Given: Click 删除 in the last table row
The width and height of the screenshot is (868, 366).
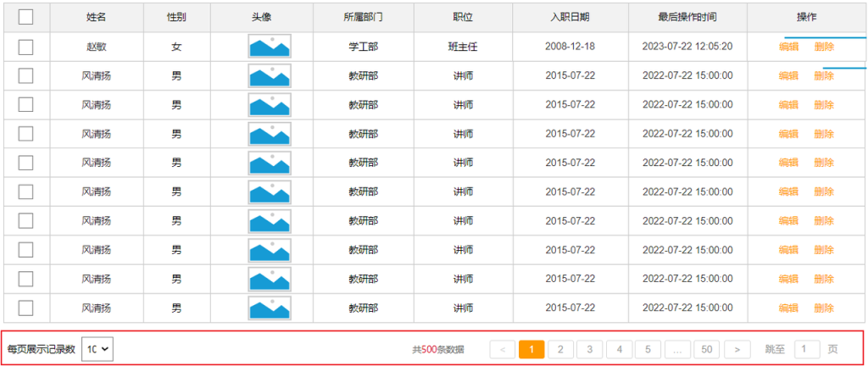Looking at the screenshot, I should [823, 308].
